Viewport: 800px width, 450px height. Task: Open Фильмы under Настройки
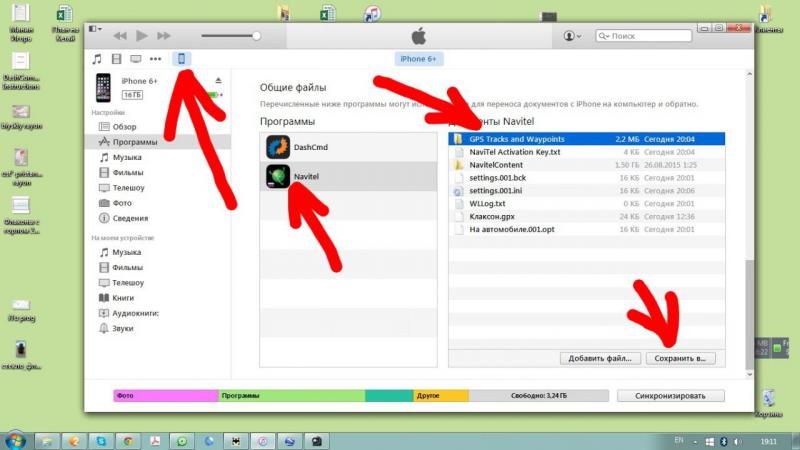128,172
